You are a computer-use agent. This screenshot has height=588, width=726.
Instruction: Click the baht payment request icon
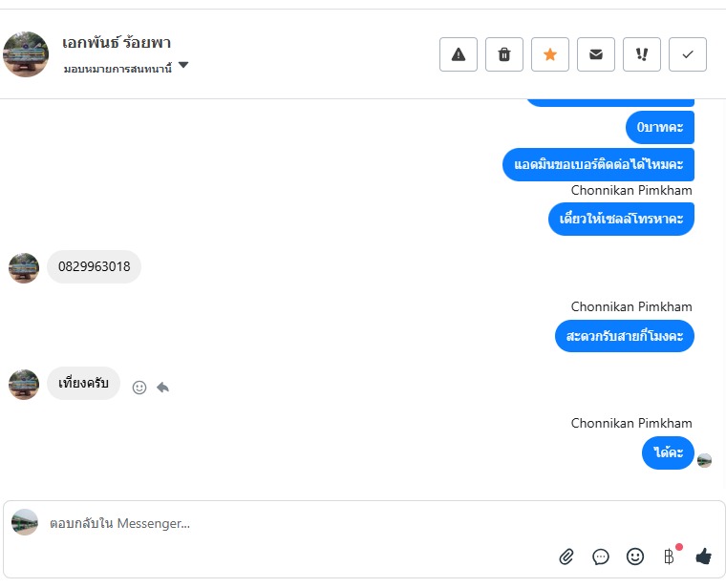click(x=669, y=556)
